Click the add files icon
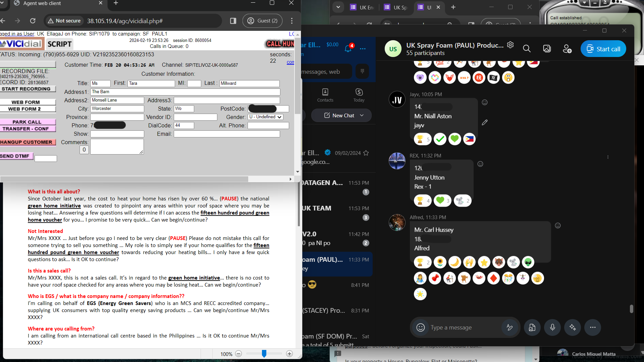Screen dimensions: 644x362 click(x=532, y=327)
